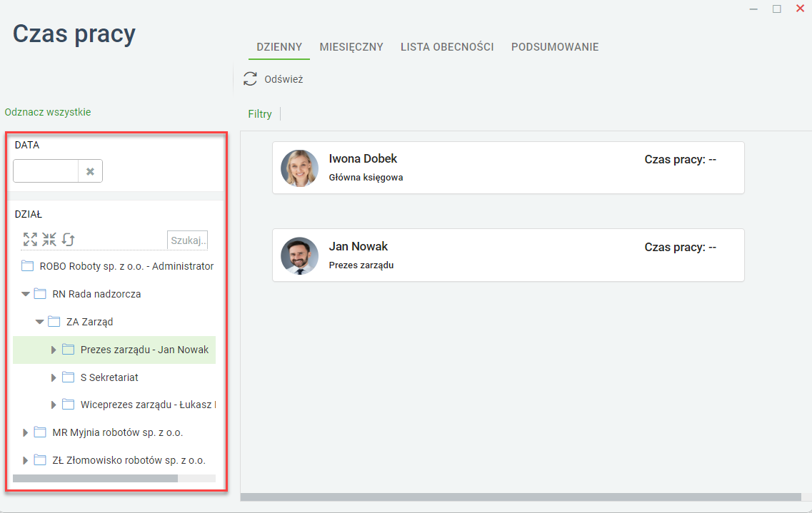Viewport: 812px width, 513px height.
Task: Collapse the ZA Zarząd node
Action: 39,322
